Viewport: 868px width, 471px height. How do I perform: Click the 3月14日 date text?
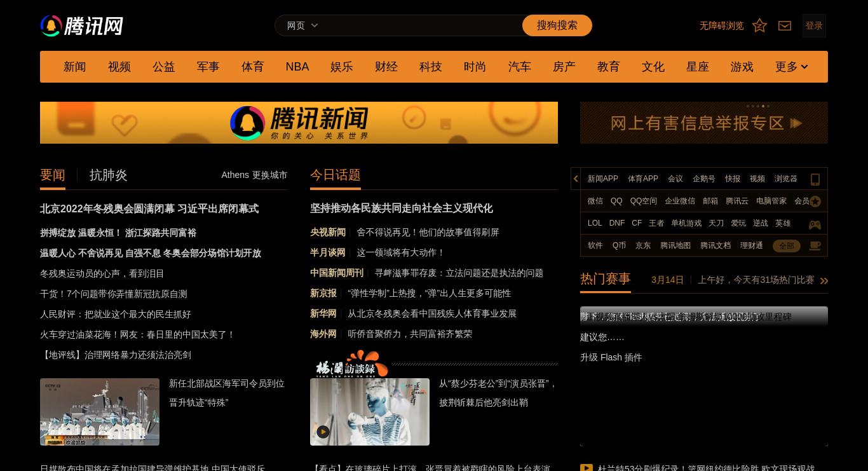(668, 280)
